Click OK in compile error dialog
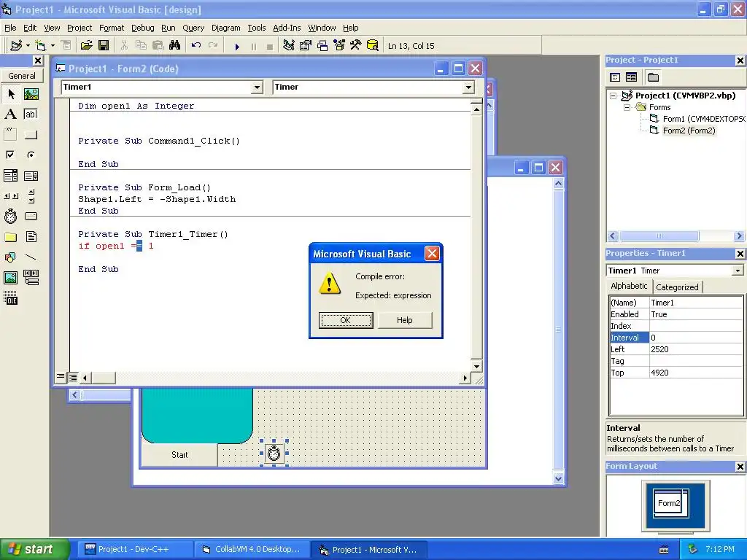 coord(345,320)
